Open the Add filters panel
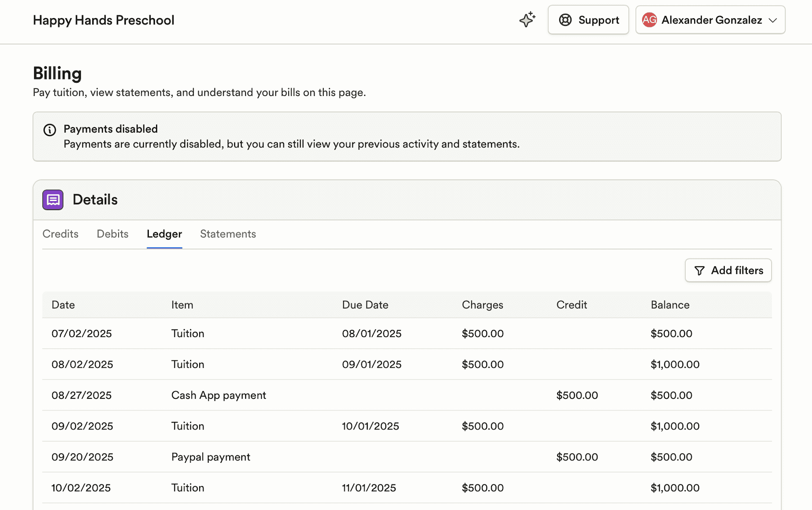This screenshot has height=510, width=812. click(x=728, y=270)
